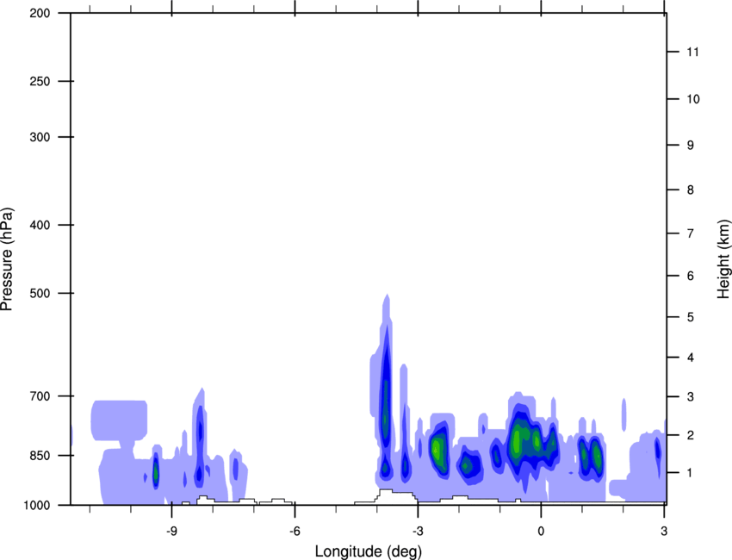Screen dimensions: 732x560
Task: Click the -3 longitude tick label
Action: click(418, 532)
